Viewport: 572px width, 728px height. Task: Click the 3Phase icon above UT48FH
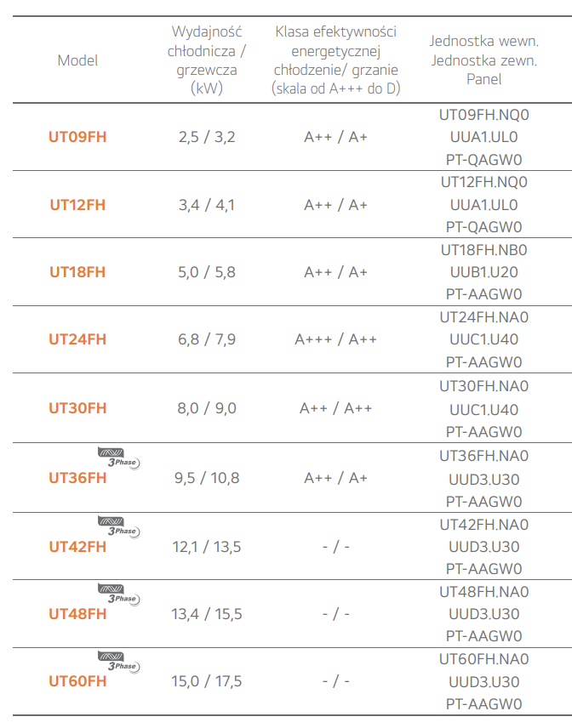click(119, 594)
